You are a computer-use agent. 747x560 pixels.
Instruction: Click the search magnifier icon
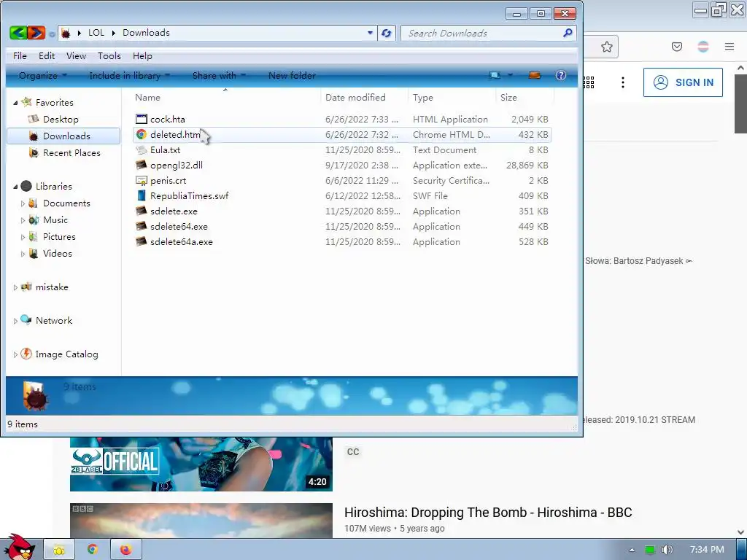(x=568, y=33)
